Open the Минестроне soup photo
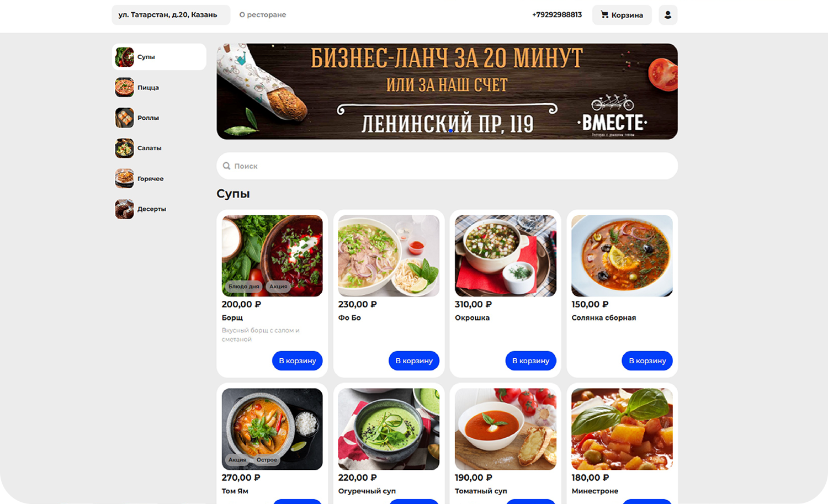Image resolution: width=828 pixels, height=504 pixels. (622, 429)
